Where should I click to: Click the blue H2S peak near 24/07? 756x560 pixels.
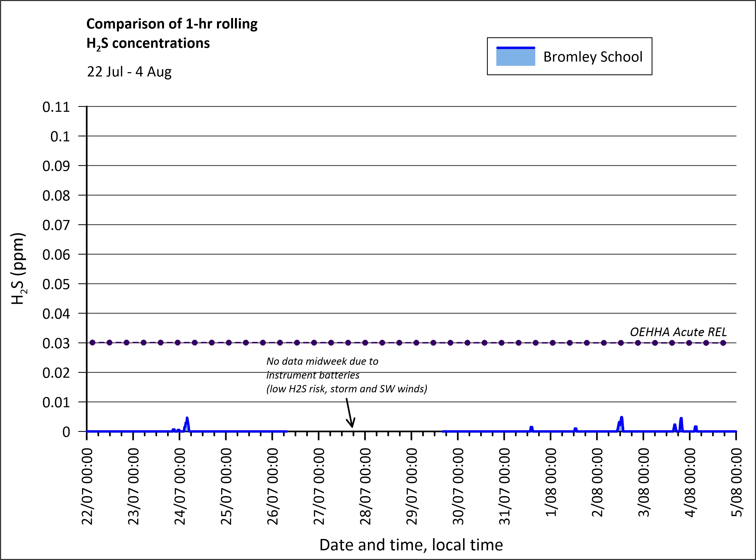point(187,419)
